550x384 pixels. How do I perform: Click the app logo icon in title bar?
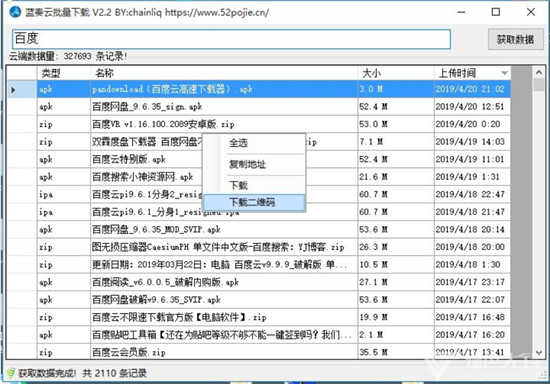(x=15, y=12)
